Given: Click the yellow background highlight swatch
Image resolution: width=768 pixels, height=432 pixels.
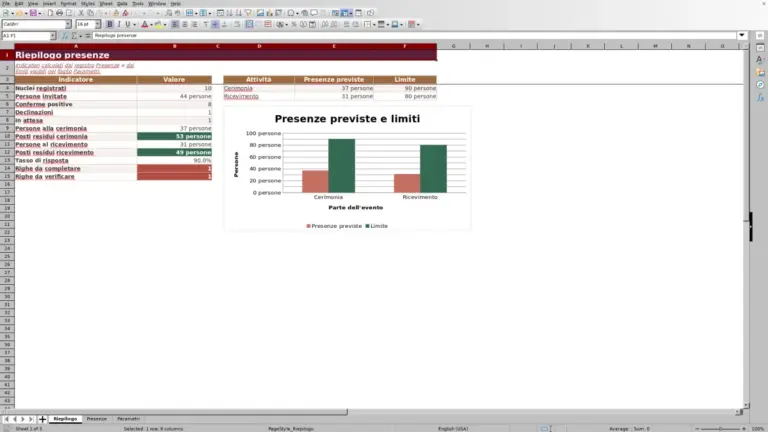Looking at the screenshot, I should pyautogui.click(x=158, y=24).
